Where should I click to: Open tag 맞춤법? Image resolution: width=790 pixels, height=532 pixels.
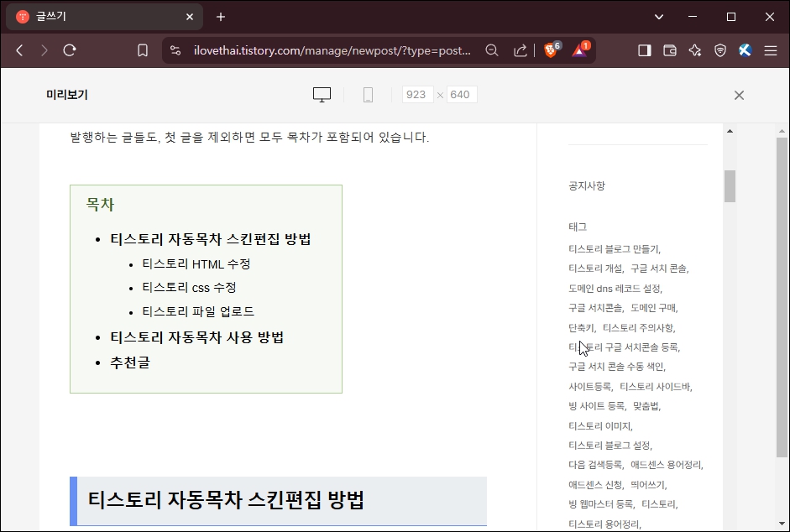(x=646, y=406)
